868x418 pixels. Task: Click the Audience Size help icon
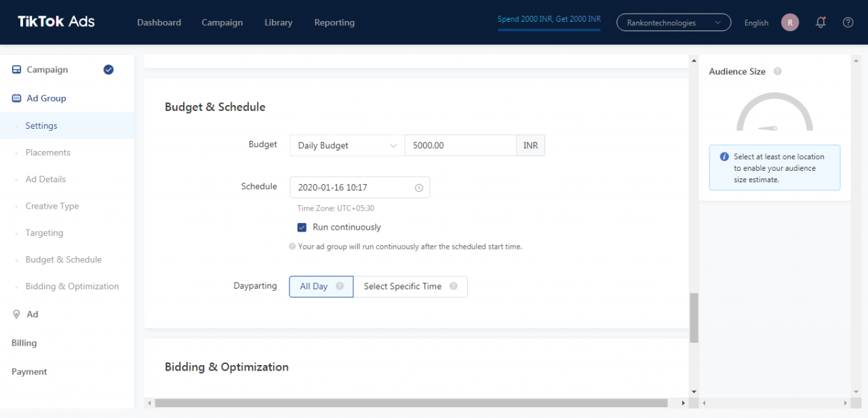[777, 71]
